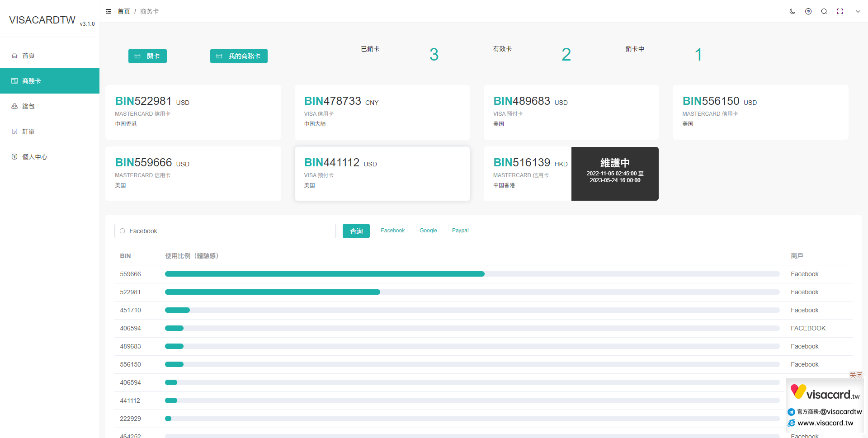The image size is (868, 438).
Task: Enter fullscreen mode with the expand icon
Action: (840, 11)
